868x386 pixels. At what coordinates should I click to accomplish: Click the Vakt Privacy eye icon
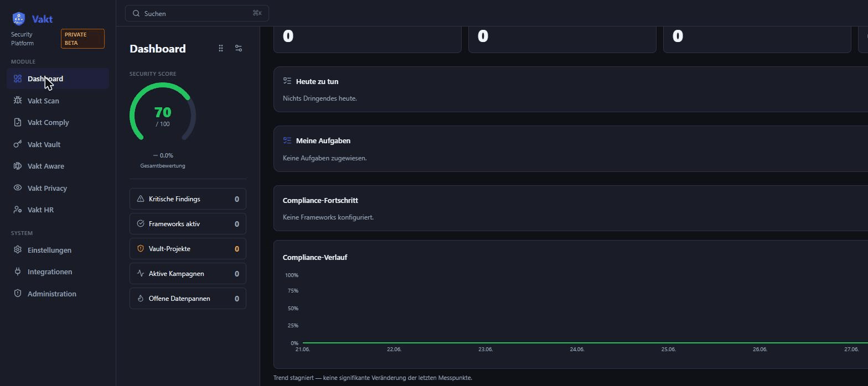click(18, 188)
